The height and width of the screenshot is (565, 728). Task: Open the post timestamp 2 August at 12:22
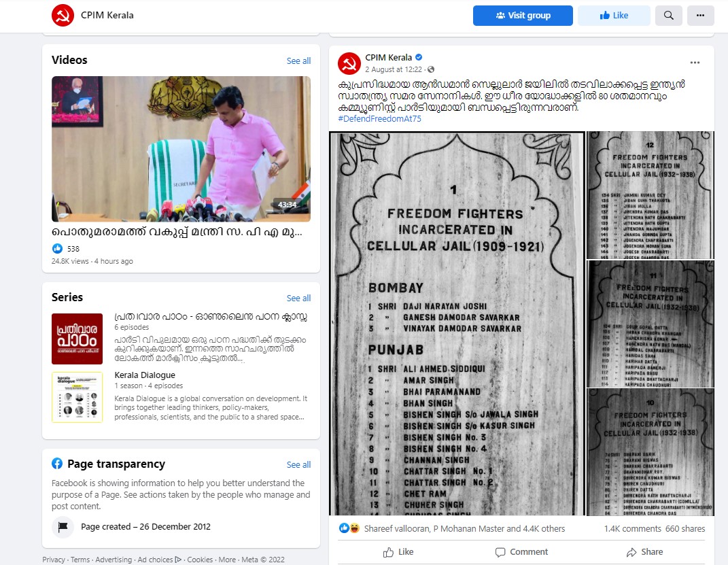pyautogui.click(x=394, y=69)
